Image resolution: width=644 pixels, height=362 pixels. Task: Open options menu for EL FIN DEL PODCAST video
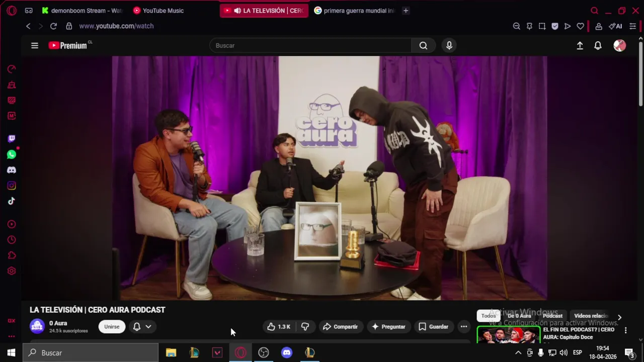point(625,330)
